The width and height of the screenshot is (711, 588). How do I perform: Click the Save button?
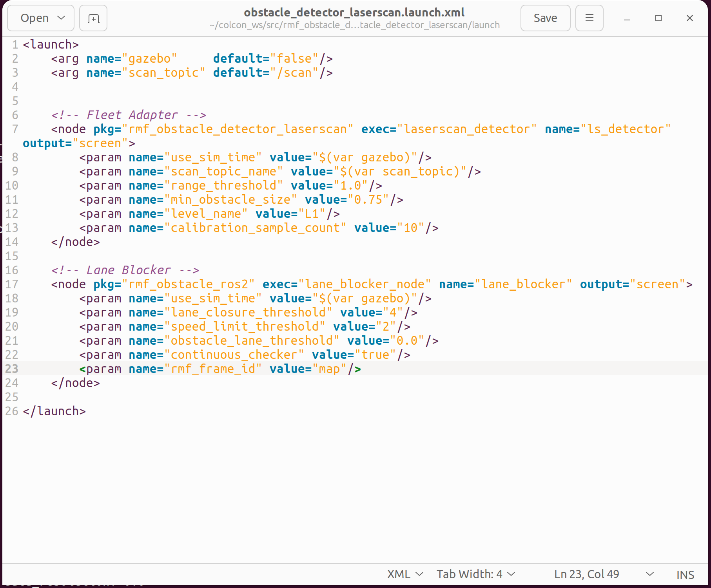545,18
